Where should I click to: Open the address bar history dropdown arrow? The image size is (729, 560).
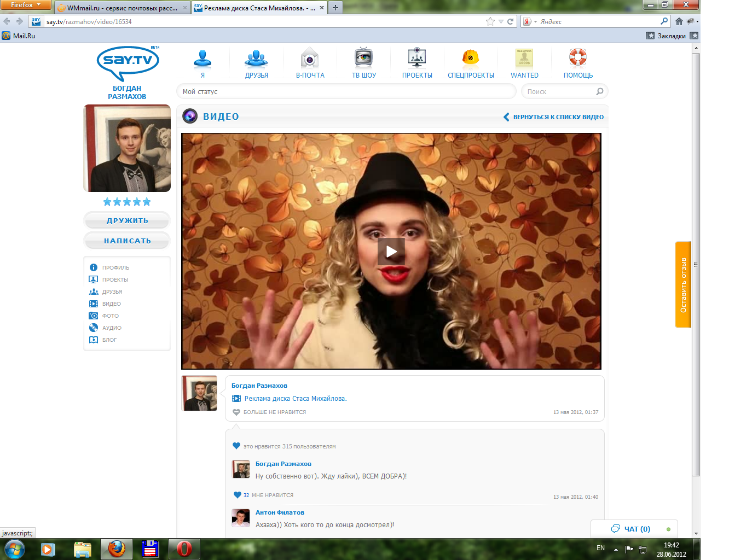[x=501, y=21]
